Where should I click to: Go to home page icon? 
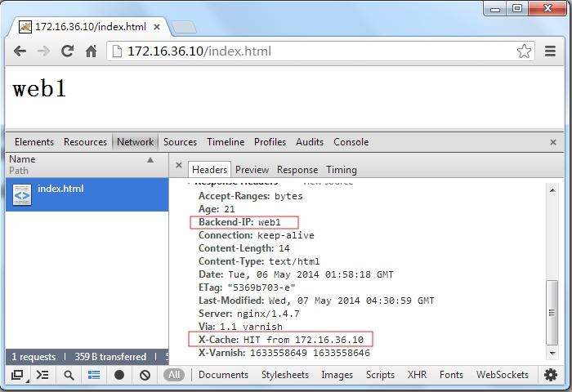pyautogui.click(x=92, y=51)
